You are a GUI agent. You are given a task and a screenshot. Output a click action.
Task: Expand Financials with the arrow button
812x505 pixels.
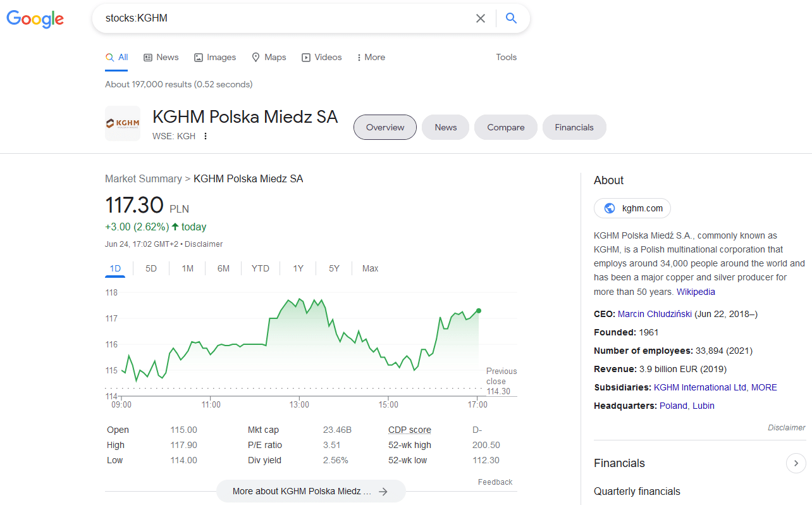[x=796, y=463]
